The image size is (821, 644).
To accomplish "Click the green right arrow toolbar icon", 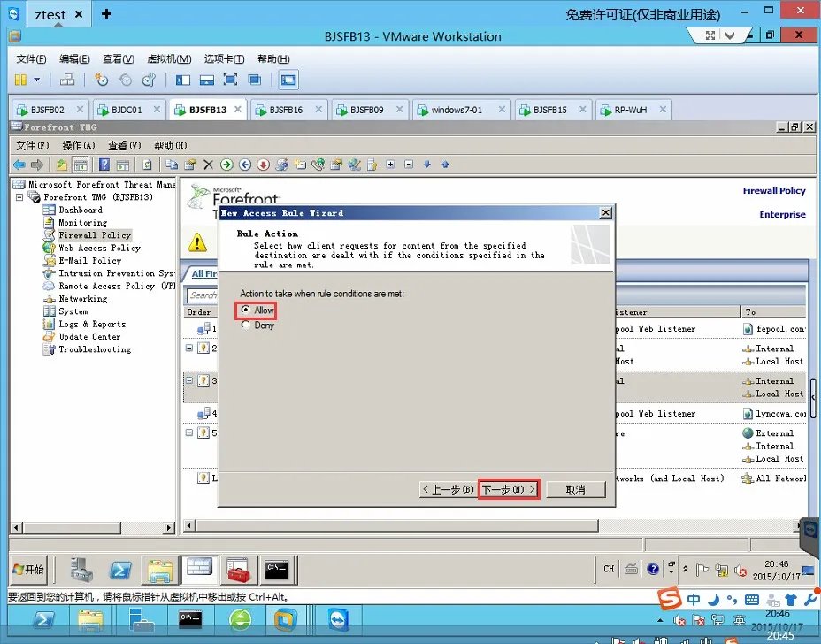I will [x=226, y=165].
